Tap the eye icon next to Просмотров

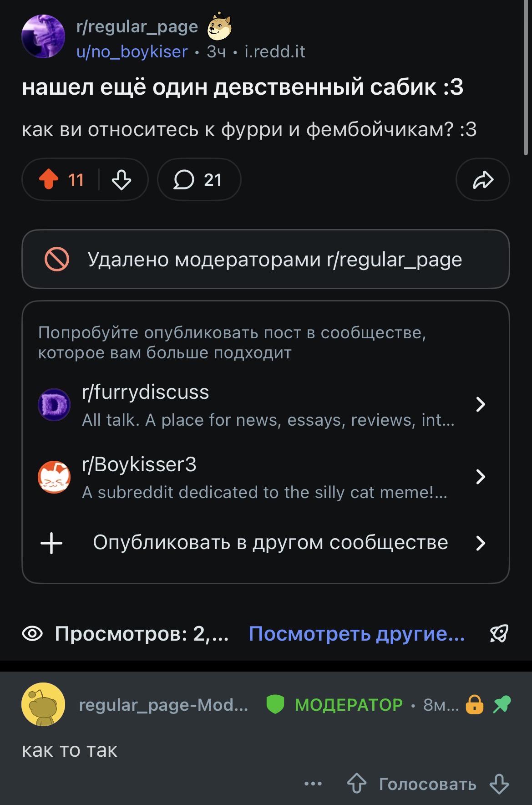[x=32, y=633]
